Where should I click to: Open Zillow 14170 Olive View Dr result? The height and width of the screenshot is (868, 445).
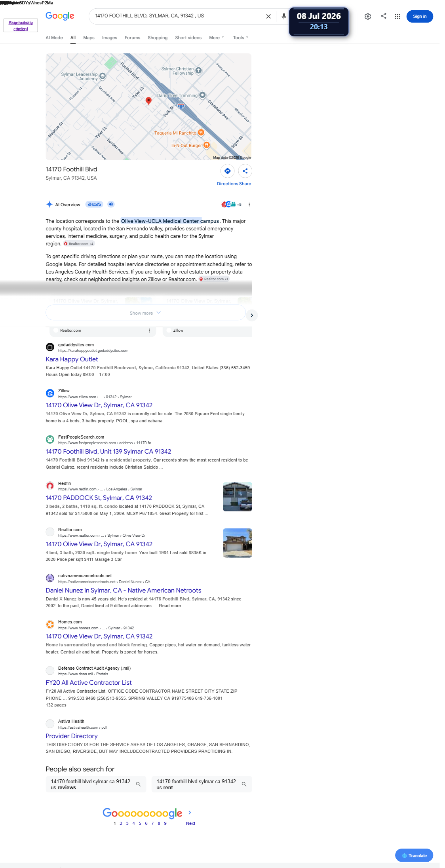tap(99, 405)
